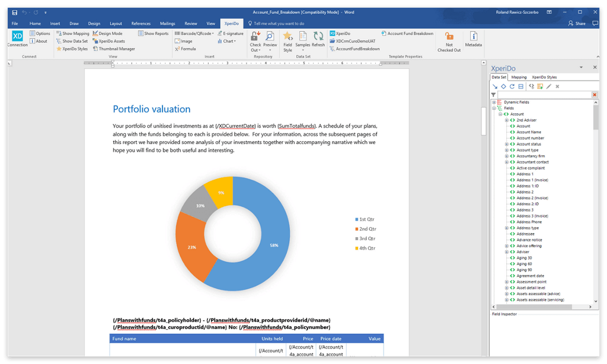Click the pencil edit icon in pane toolbar
Image resolution: width=607 pixels, height=364 pixels.
(548, 87)
